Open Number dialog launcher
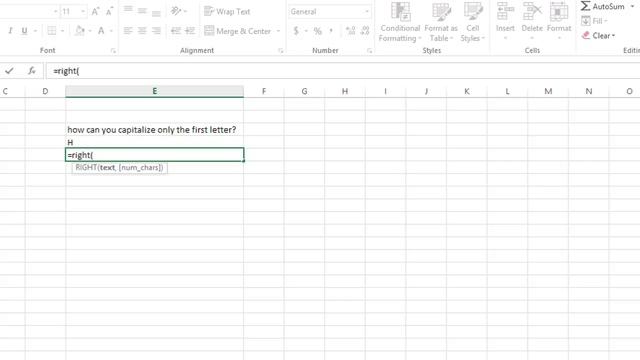The height and width of the screenshot is (360, 640). [x=369, y=51]
